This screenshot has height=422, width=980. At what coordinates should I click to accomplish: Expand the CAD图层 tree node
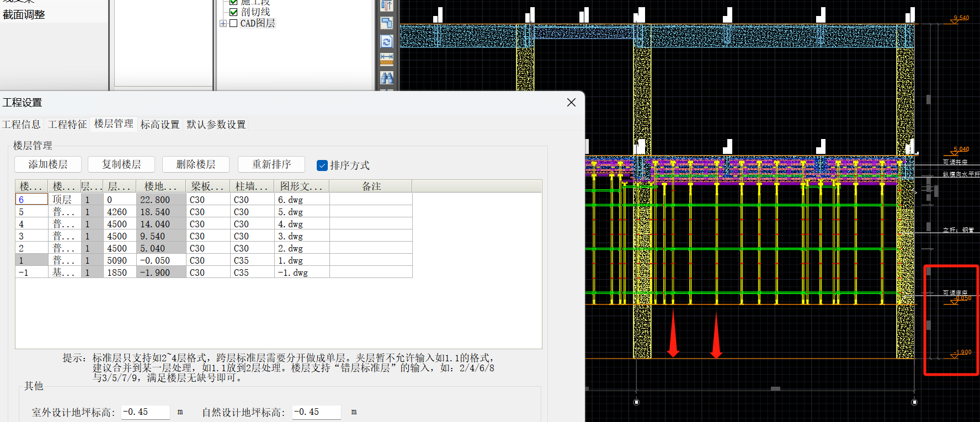223,23
